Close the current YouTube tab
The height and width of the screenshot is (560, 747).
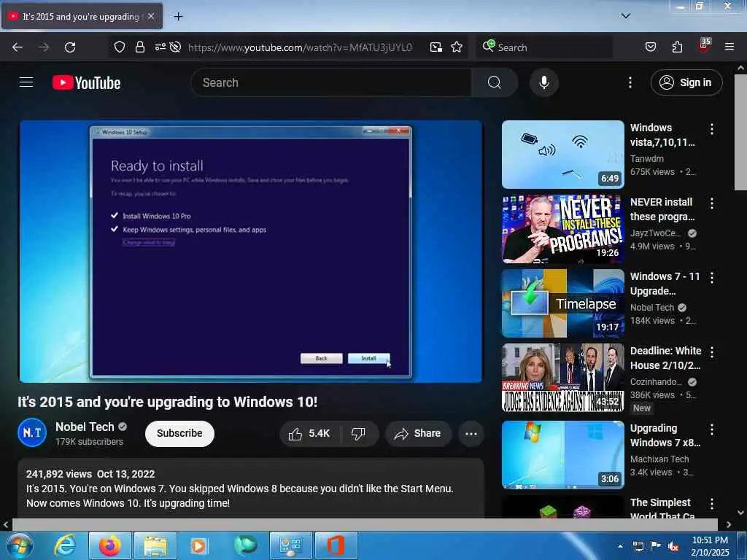(x=151, y=16)
